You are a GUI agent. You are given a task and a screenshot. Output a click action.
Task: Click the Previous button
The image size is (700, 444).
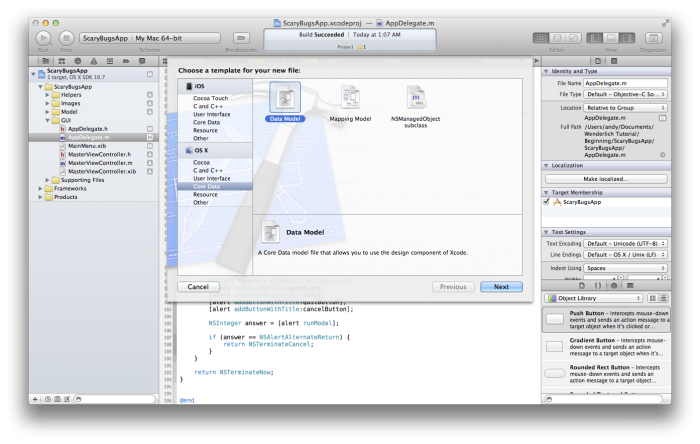(x=453, y=287)
